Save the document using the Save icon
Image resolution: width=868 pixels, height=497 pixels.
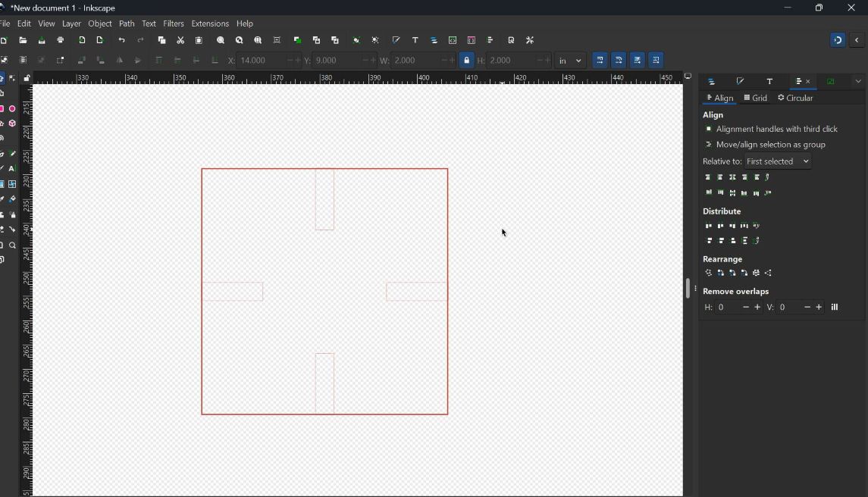[42, 40]
